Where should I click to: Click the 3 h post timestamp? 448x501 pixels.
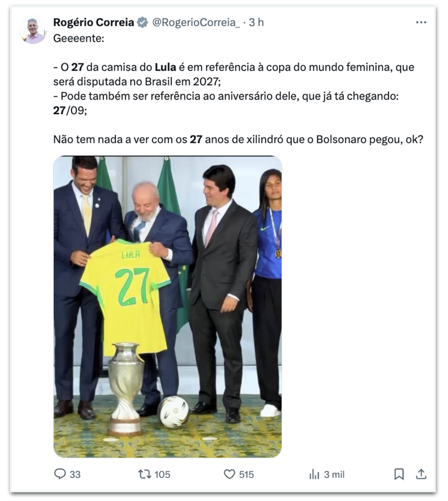coord(256,23)
